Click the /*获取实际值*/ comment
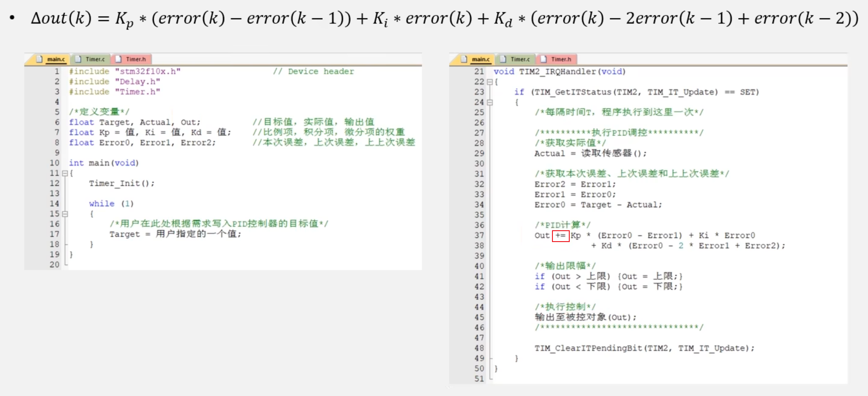 tap(570, 143)
